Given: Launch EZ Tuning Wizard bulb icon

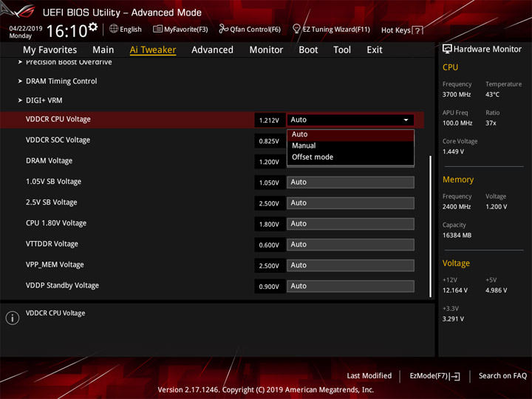Looking at the screenshot, I should (296, 29).
